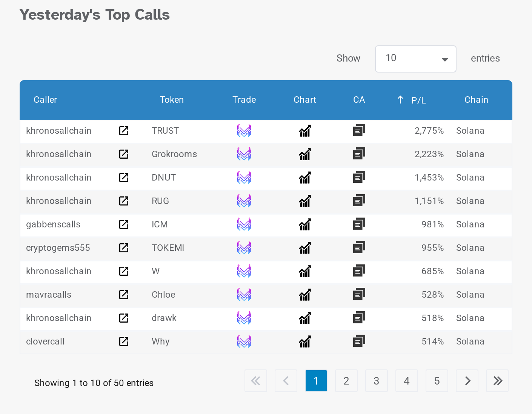The image size is (532, 414).
Task: Sort table by P/L column
Action: point(418,100)
